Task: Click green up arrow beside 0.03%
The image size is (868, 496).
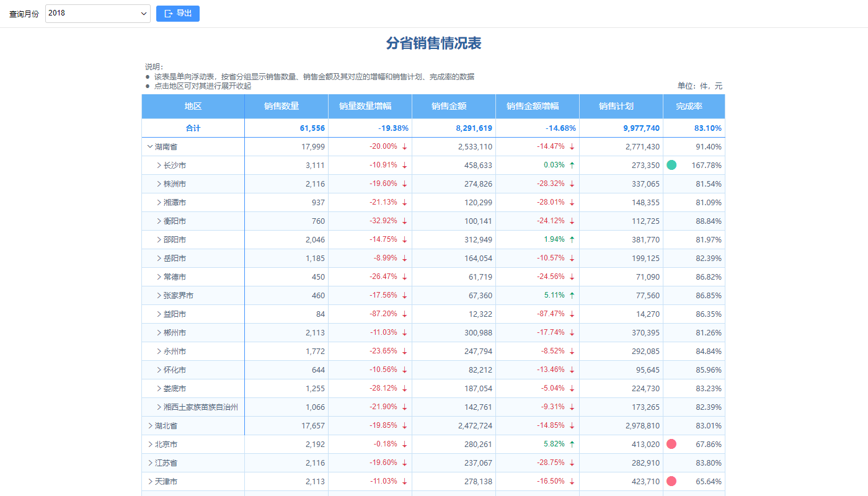Action: (x=572, y=166)
